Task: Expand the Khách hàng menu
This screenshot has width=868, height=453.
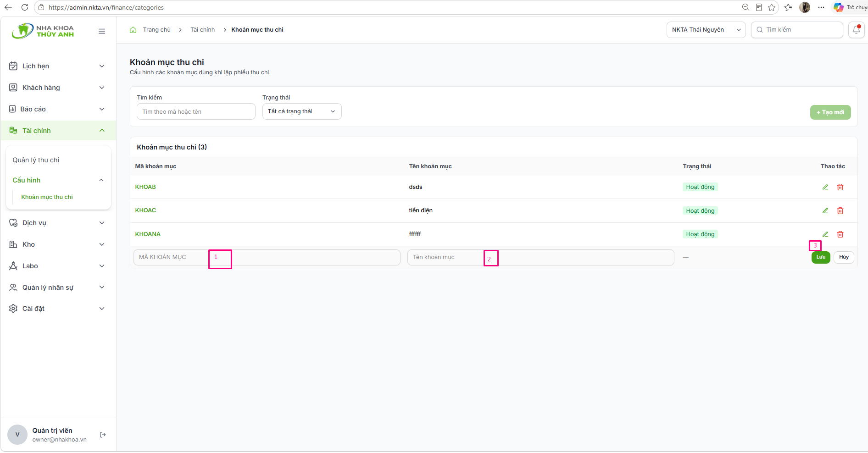Action: pyautogui.click(x=58, y=88)
